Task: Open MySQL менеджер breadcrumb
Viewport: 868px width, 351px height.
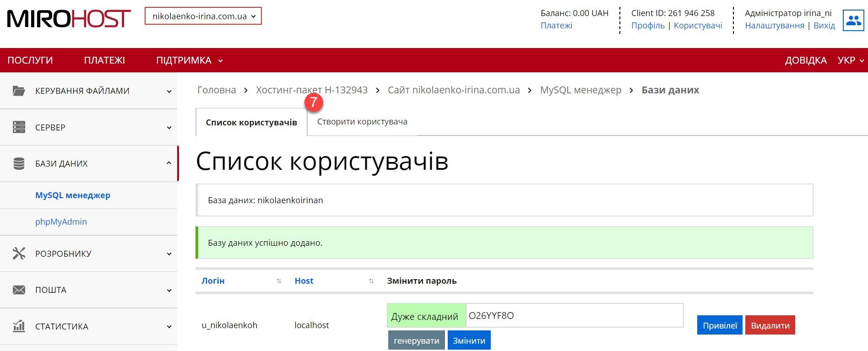Action: pyautogui.click(x=580, y=90)
